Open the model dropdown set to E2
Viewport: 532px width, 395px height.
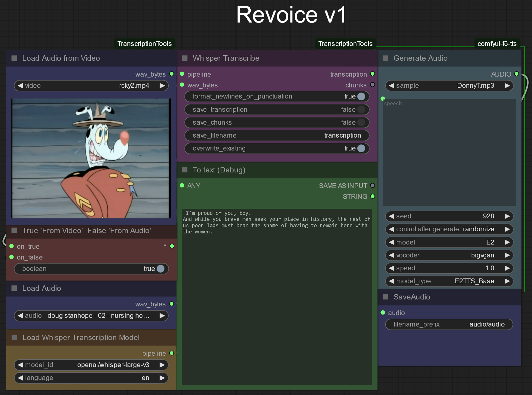pos(449,242)
